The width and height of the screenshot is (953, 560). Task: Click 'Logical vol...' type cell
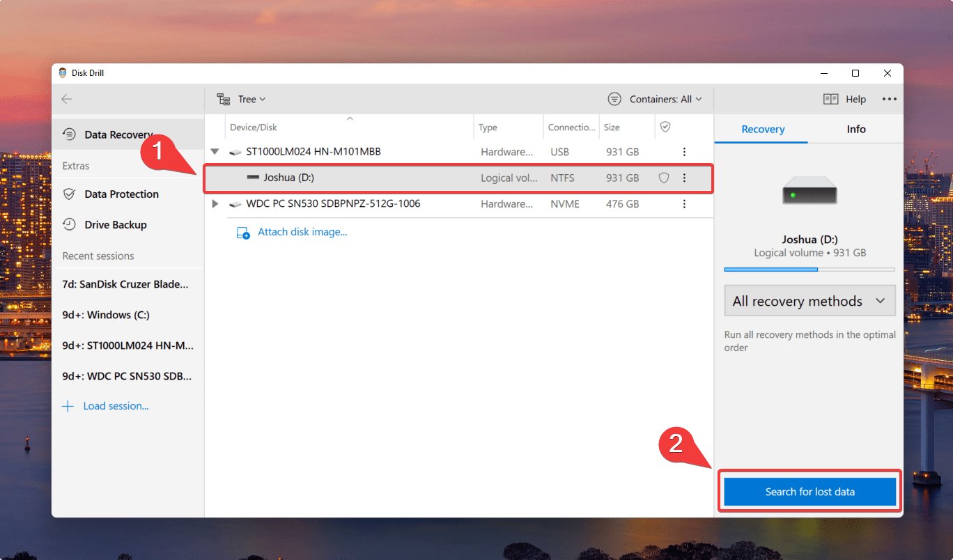[509, 178]
